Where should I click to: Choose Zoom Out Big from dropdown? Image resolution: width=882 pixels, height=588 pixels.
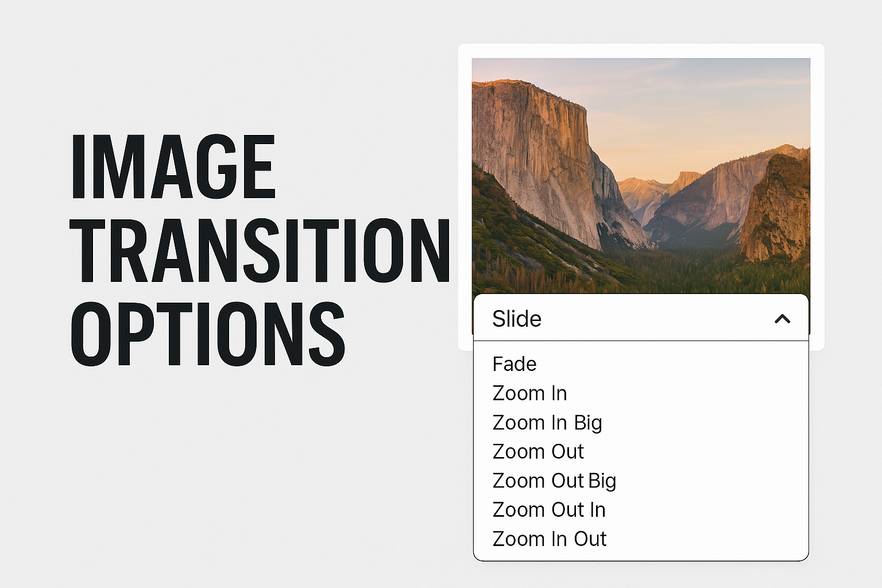pos(554,481)
